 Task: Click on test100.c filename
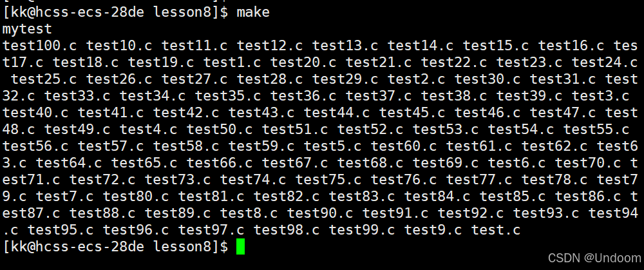pyautogui.click(x=39, y=46)
